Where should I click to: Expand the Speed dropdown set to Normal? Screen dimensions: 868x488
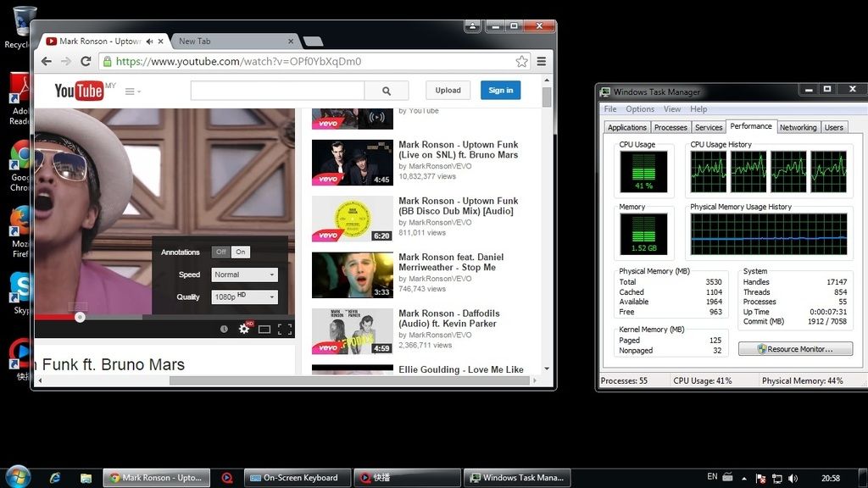point(244,274)
